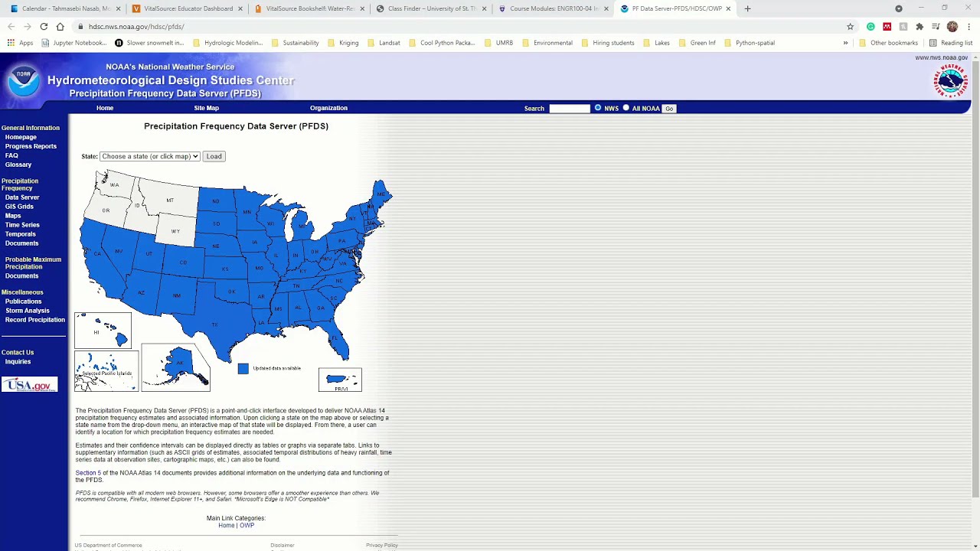Screen dimensions: 980x551
Task: Open Chrome profile avatar
Action: (x=952, y=27)
